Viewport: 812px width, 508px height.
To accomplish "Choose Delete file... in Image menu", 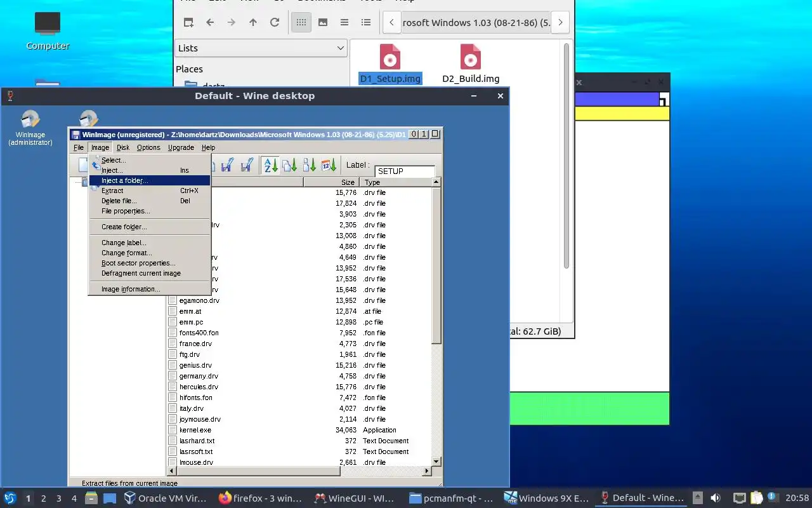I will pos(149,201).
